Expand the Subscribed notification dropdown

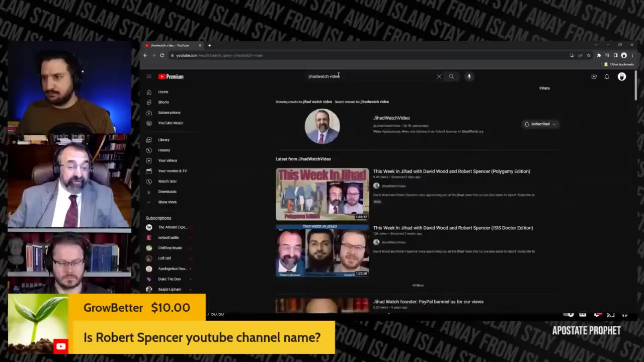[x=540, y=124]
